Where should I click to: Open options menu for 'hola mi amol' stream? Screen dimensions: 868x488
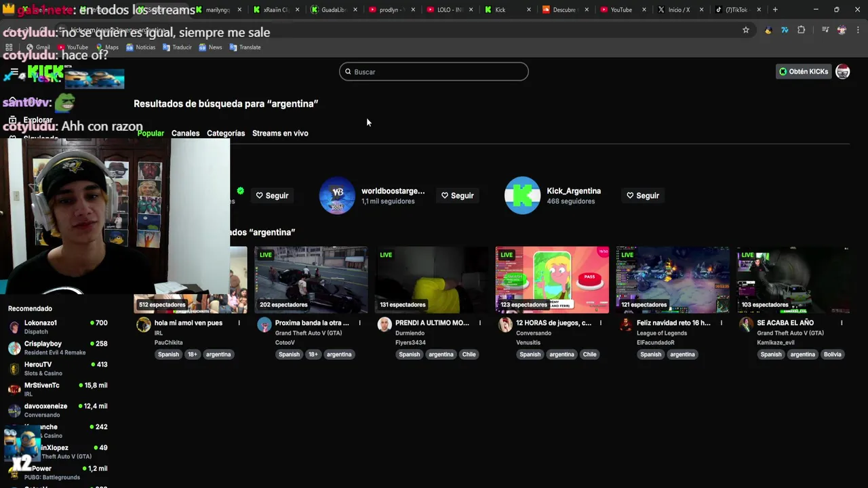point(239,323)
